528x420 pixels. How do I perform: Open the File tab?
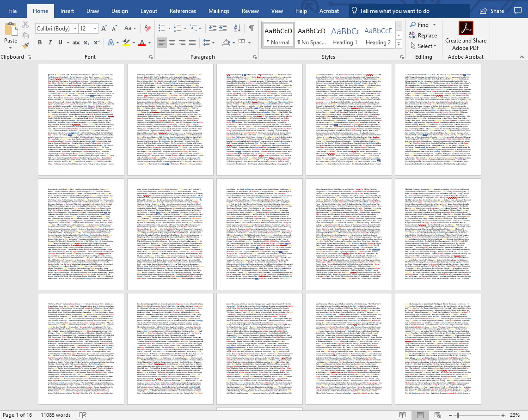coord(12,11)
